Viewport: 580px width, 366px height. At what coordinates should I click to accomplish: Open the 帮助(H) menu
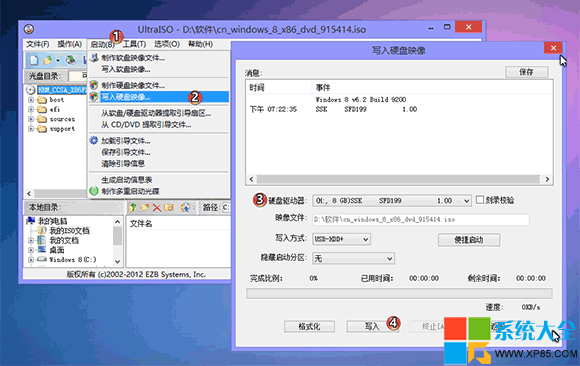click(200, 44)
